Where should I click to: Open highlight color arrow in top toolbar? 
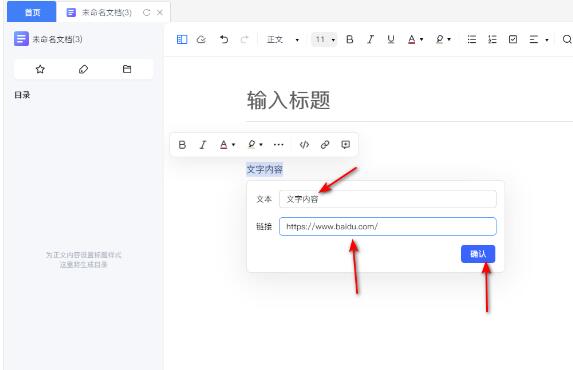449,39
